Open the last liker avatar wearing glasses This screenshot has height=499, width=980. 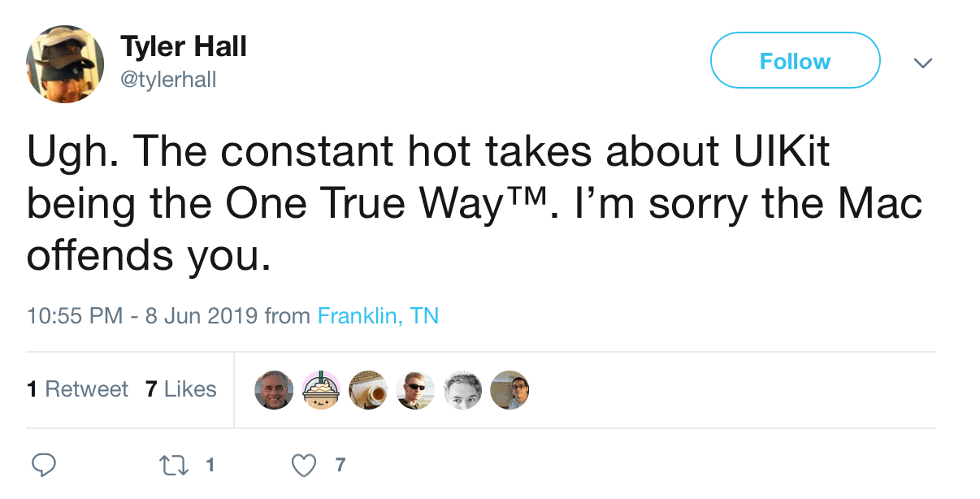[510, 390]
